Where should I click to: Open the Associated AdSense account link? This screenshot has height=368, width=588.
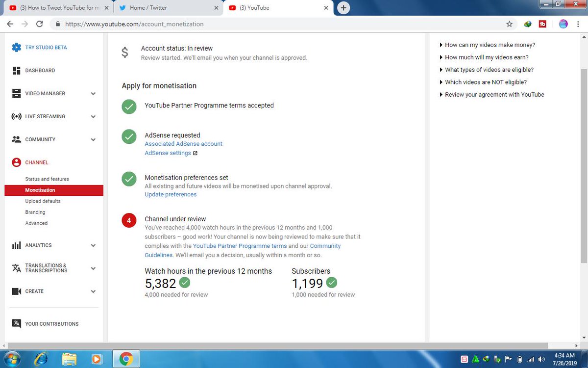click(183, 144)
